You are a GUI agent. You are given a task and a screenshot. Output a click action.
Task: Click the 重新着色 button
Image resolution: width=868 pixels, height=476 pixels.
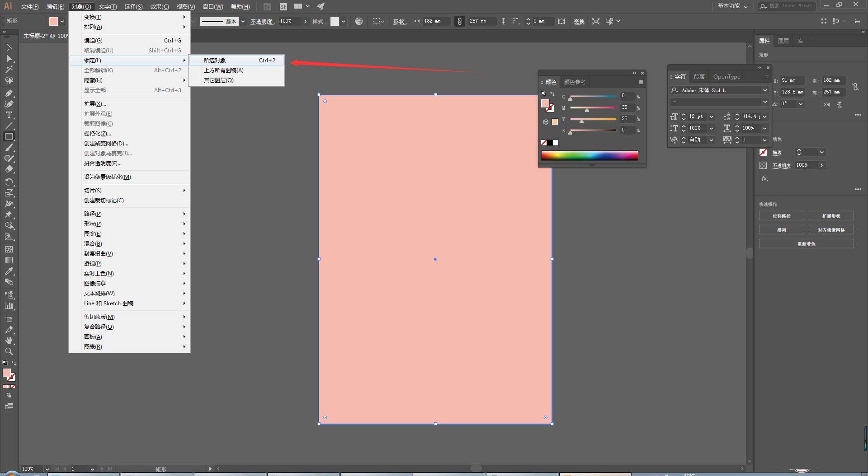pyautogui.click(x=806, y=244)
